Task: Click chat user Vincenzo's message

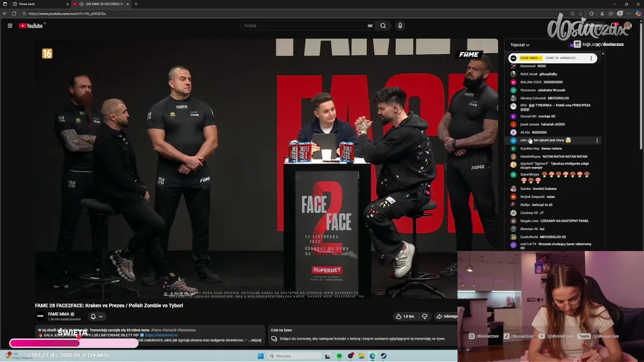Action: 551,90
